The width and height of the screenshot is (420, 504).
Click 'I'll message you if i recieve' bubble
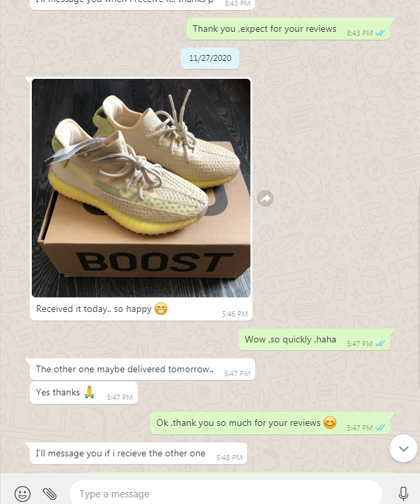tap(138, 454)
